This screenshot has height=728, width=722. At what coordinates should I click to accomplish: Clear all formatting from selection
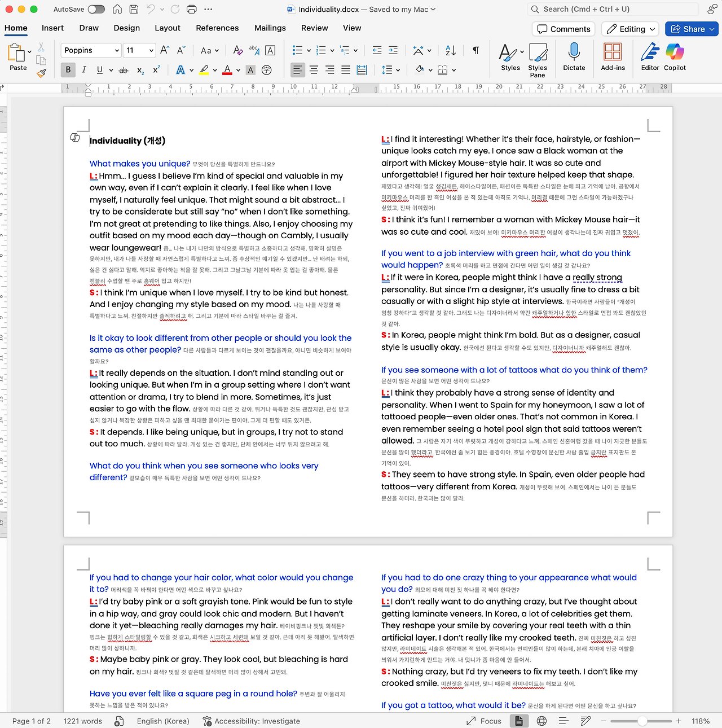pos(238,50)
